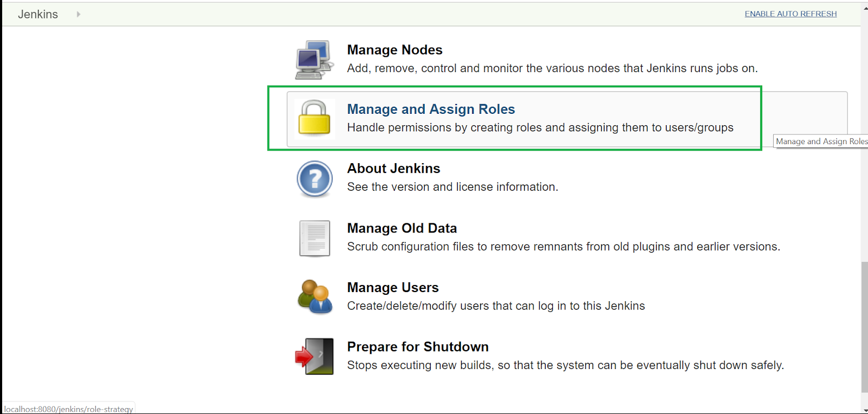This screenshot has height=414, width=868.
Task: Click text 'Stops executing new builds'
Action: pyautogui.click(x=420, y=365)
